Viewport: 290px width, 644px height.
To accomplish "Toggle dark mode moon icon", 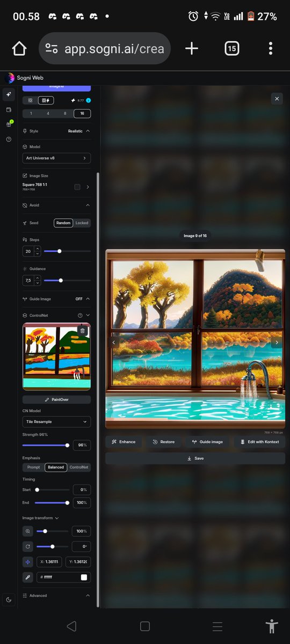I will click(x=9, y=599).
